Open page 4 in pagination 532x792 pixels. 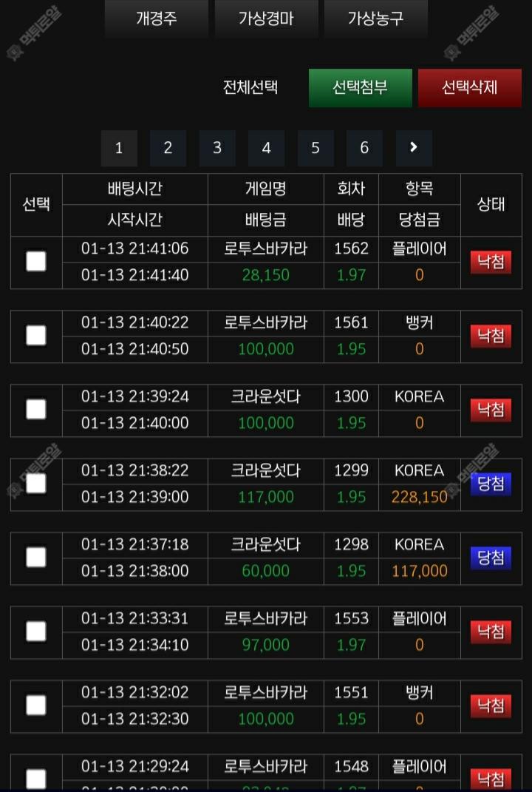[266, 148]
